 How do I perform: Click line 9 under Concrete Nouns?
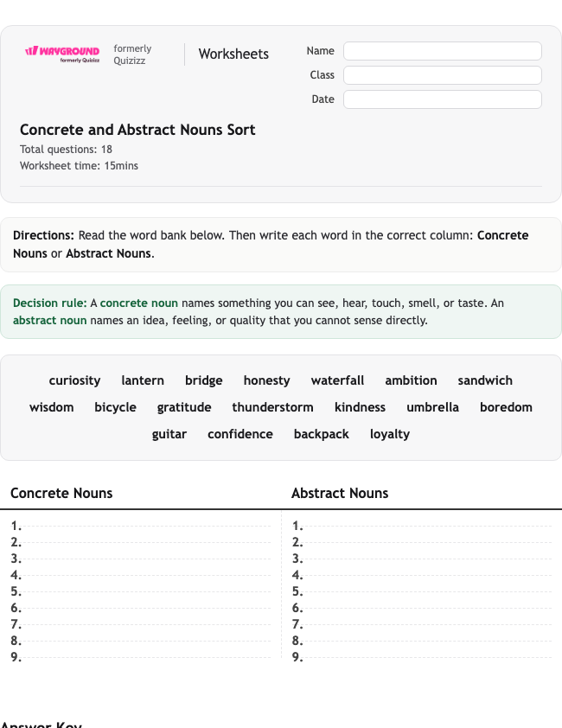point(141,657)
